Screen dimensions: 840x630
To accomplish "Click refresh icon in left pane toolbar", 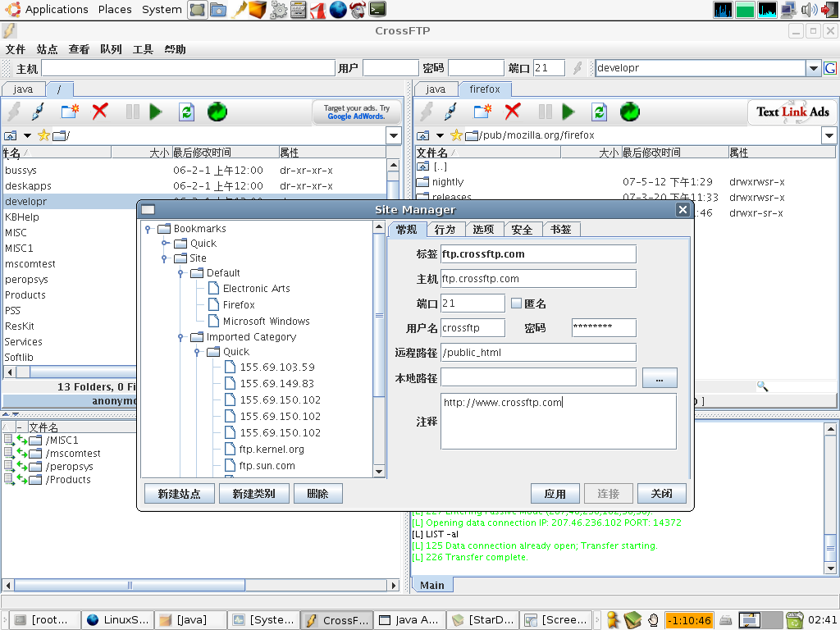I will pos(186,112).
